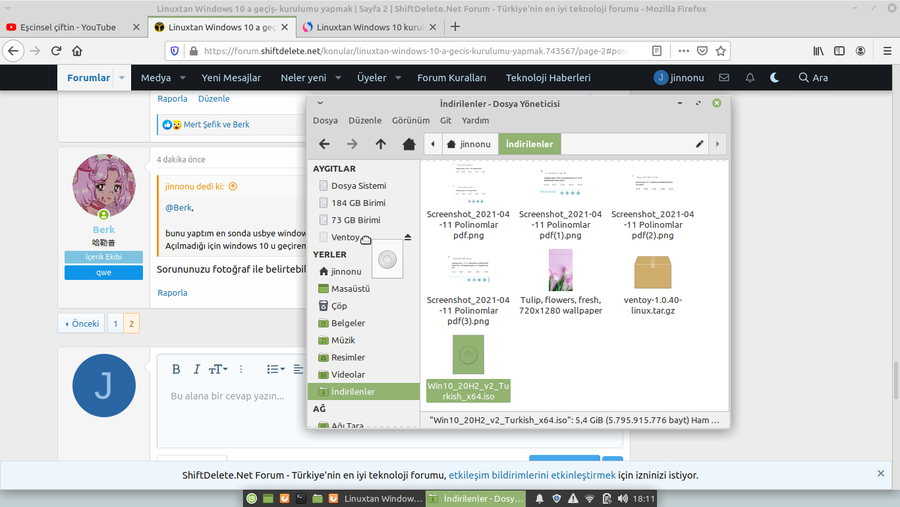Open list dropdown in reply editor
This screenshot has height=507, width=900.
point(276,369)
